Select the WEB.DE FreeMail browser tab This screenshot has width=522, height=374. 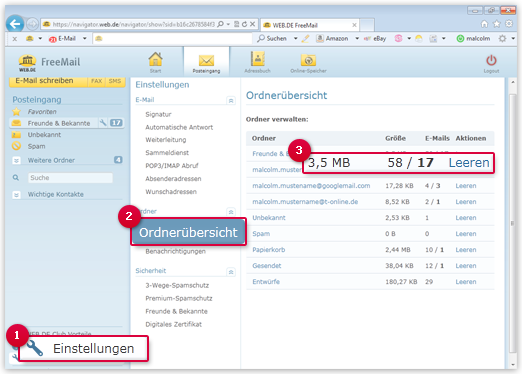[x=310, y=25]
